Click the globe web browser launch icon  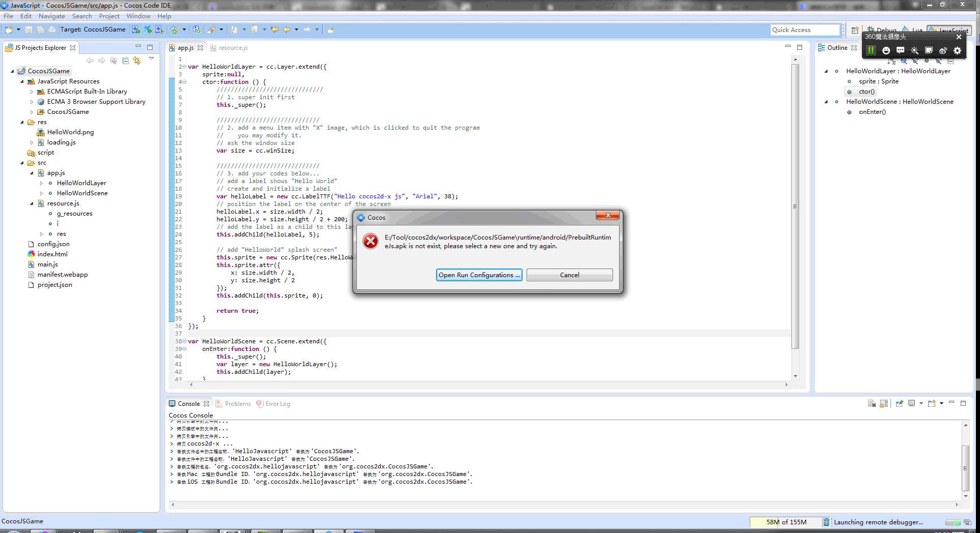[197, 29]
